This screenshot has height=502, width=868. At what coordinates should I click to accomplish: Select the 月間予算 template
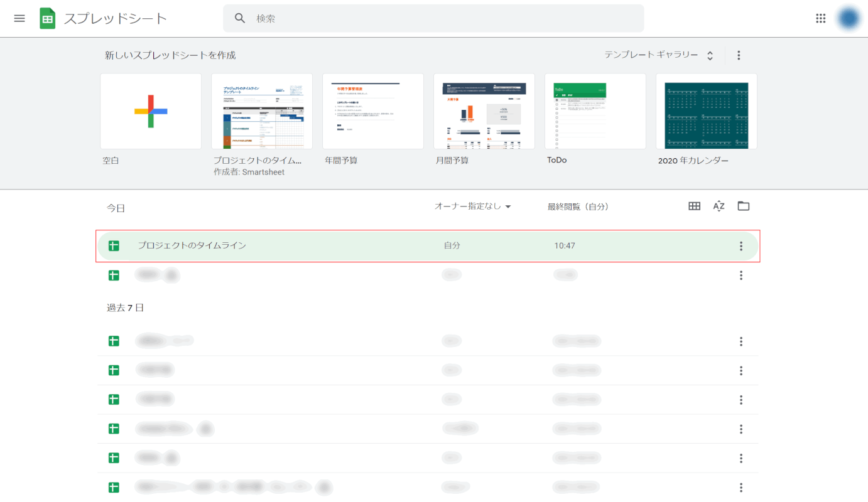[484, 111]
